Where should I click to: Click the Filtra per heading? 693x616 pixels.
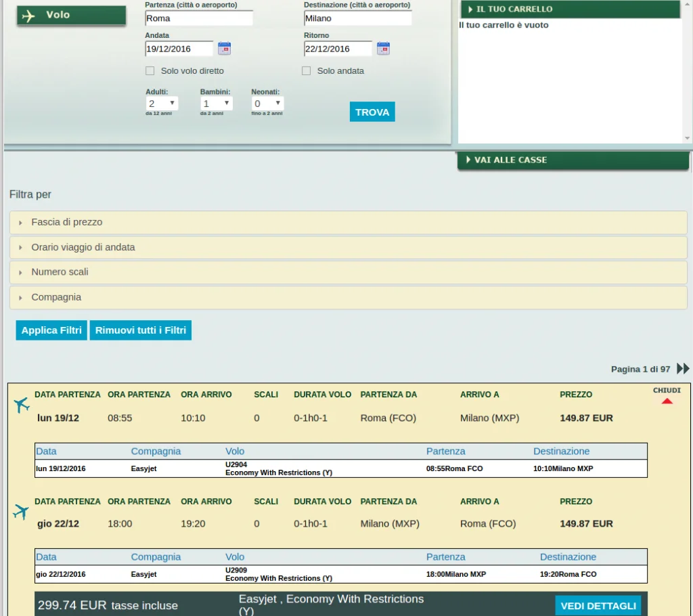click(x=30, y=194)
